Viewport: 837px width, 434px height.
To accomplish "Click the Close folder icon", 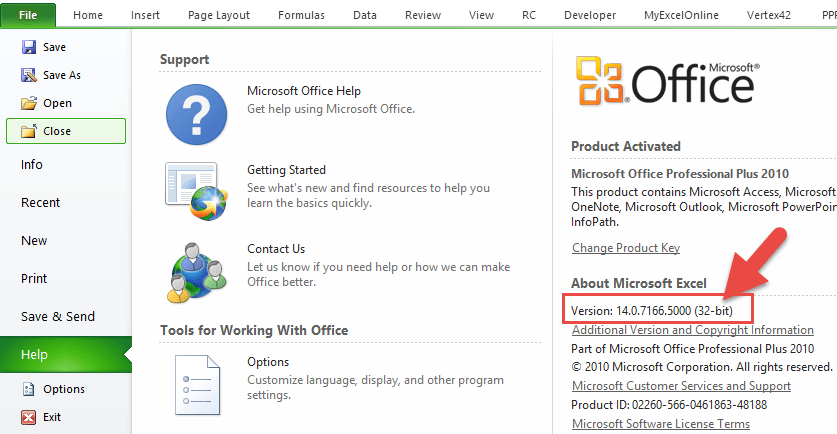I will tap(29, 131).
